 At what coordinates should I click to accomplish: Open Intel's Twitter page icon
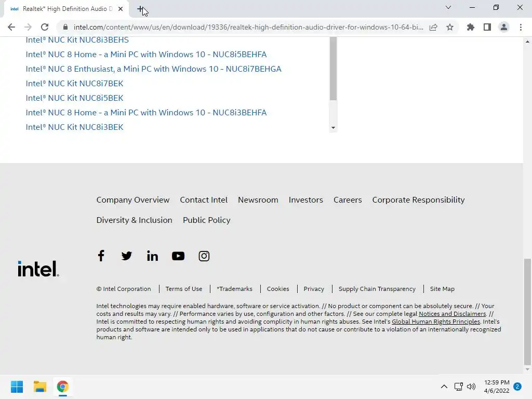pyautogui.click(x=127, y=256)
